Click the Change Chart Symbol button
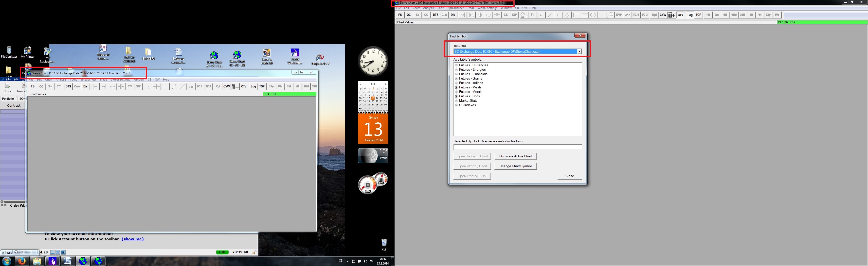 point(515,166)
